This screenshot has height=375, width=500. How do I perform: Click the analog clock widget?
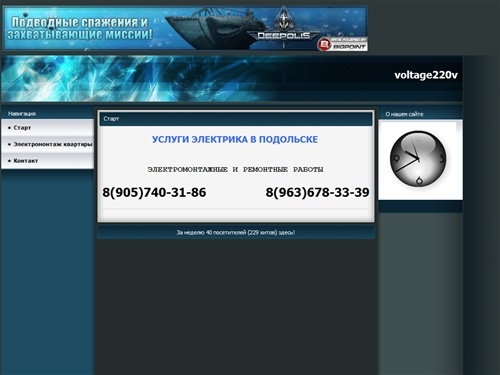pos(418,159)
